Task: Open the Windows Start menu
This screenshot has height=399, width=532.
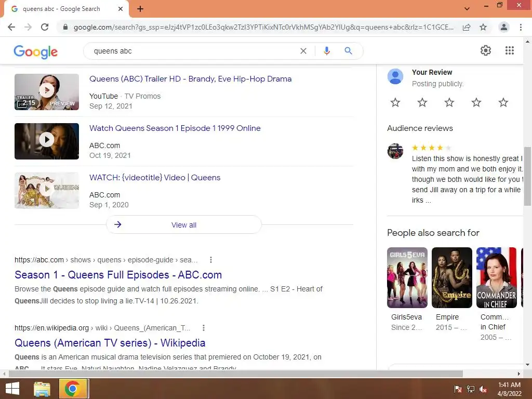Action: pyautogui.click(x=12, y=389)
